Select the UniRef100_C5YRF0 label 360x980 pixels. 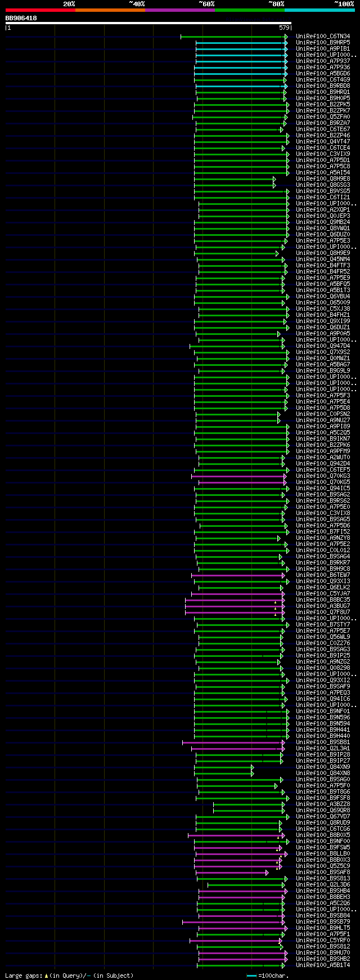coord(323,941)
